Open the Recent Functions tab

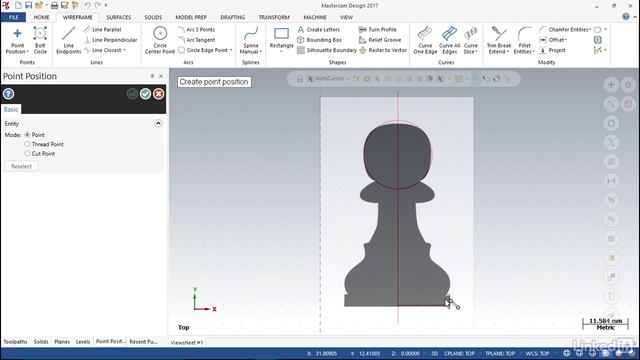pos(143,342)
